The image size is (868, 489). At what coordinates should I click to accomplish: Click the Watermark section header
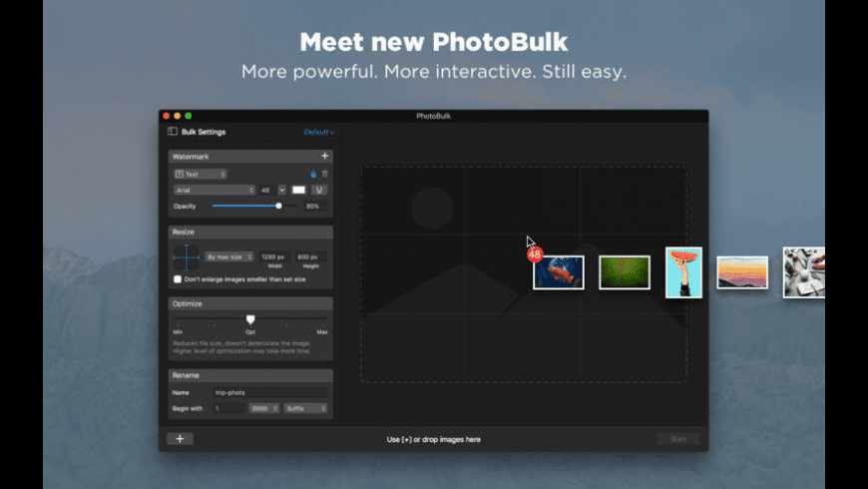tap(250, 156)
